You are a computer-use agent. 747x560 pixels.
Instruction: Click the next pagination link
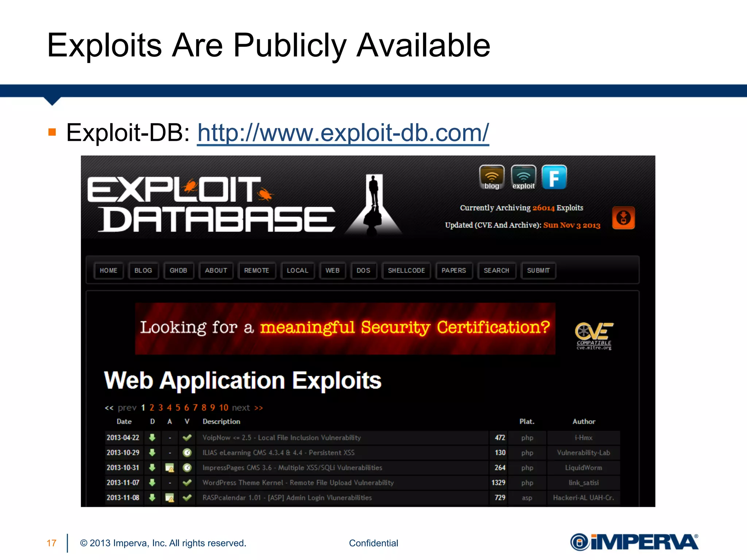tap(241, 408)
